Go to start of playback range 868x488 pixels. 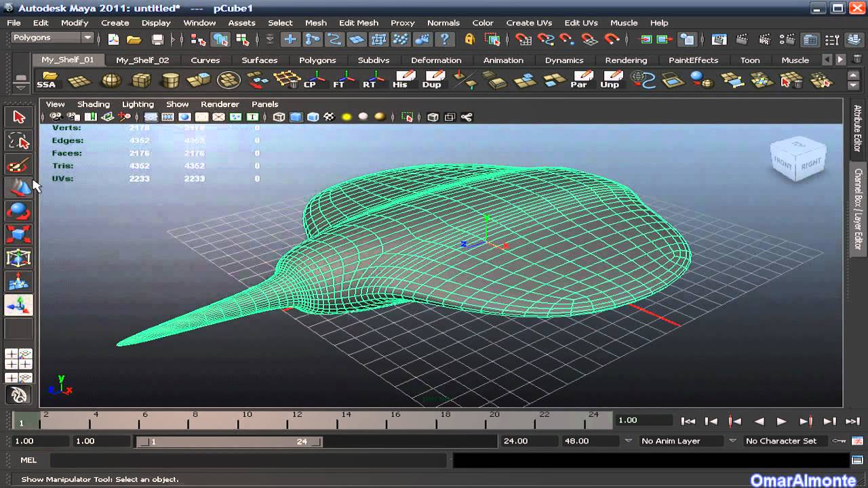(688, 421)
